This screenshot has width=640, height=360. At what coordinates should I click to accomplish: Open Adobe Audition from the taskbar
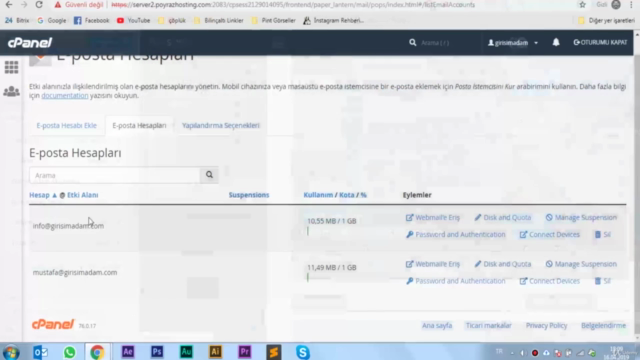(186, 352)
